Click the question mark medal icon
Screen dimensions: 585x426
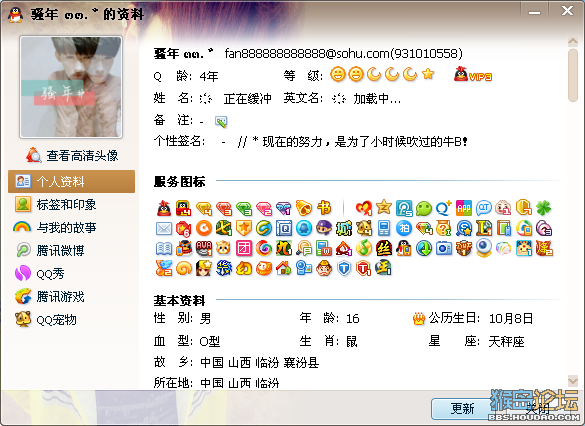(x=444, y=228)
